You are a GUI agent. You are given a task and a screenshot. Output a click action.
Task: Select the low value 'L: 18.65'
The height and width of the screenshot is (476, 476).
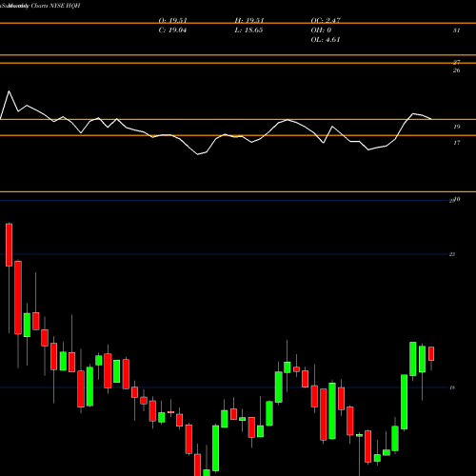point(248,30)
